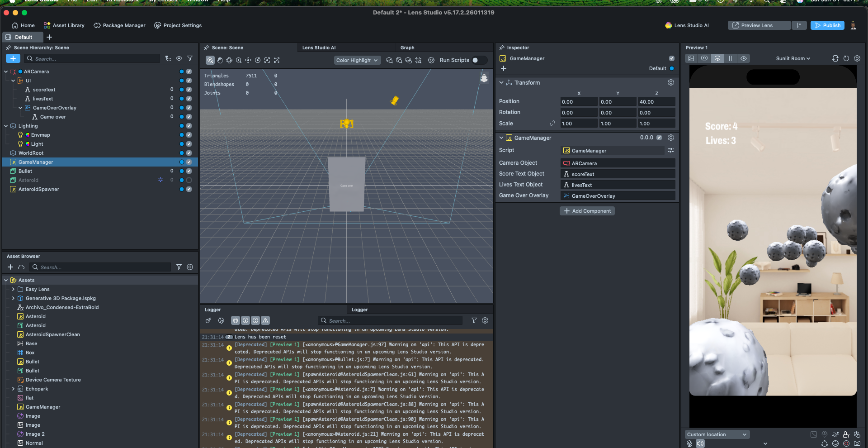Open the pin-preview-to-device controls icon beside Preview Lens
The width and height of the screenshot is (868, 448).
799,25
